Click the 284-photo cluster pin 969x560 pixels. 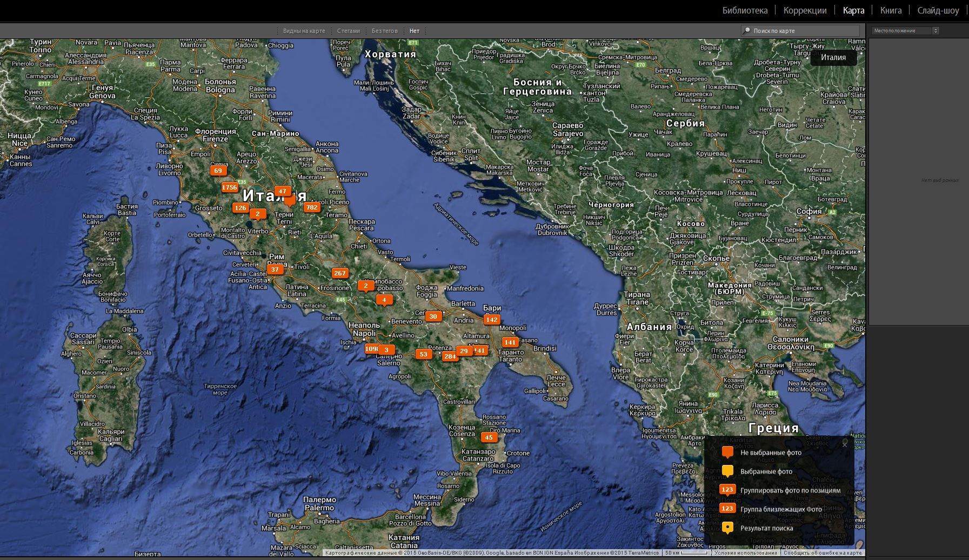coord(449,356)
